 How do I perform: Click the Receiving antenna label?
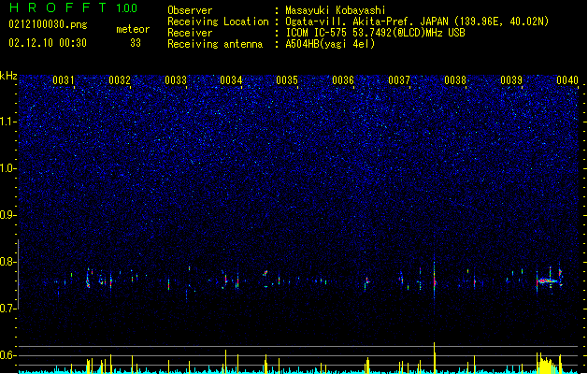[215, 44]
